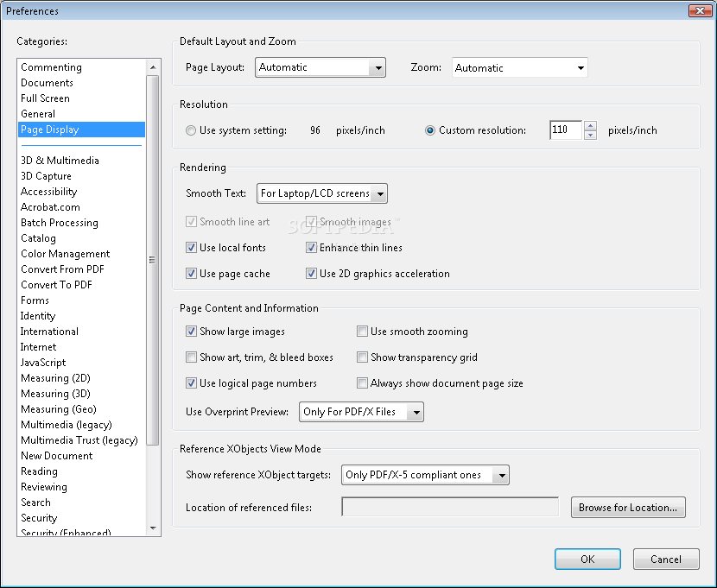The image size is (717, 588).
Task: Open the Smooth Text dropdown
Action: 322,193
